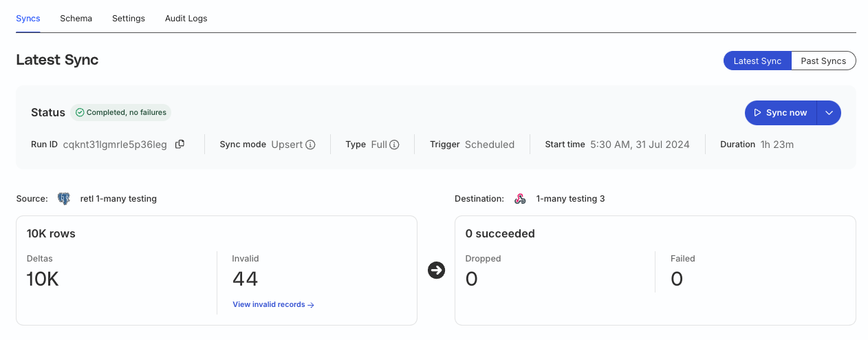This screenshot has width=868, height=340.
Task: Click the Sync mode value Upsert
Action: click(x=286, y=145)
